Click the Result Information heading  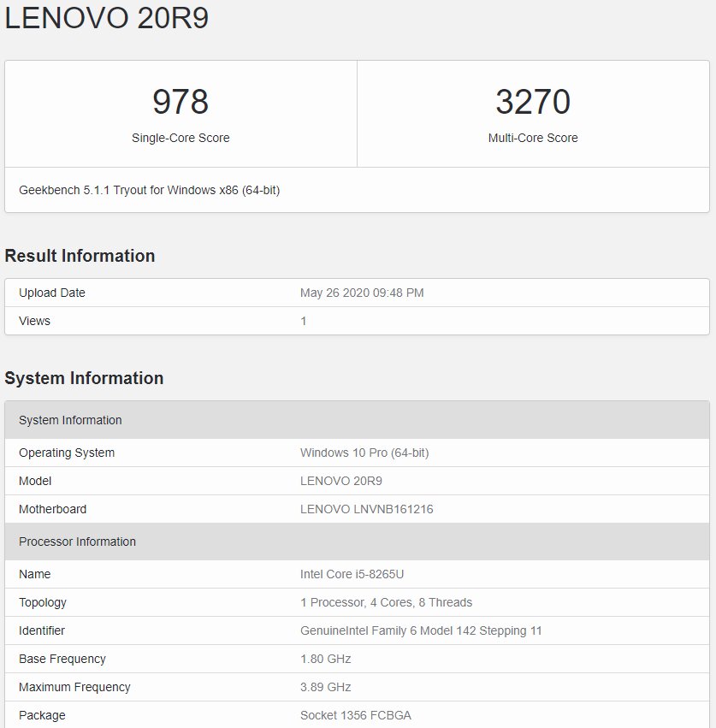click(x=80, y=256)
